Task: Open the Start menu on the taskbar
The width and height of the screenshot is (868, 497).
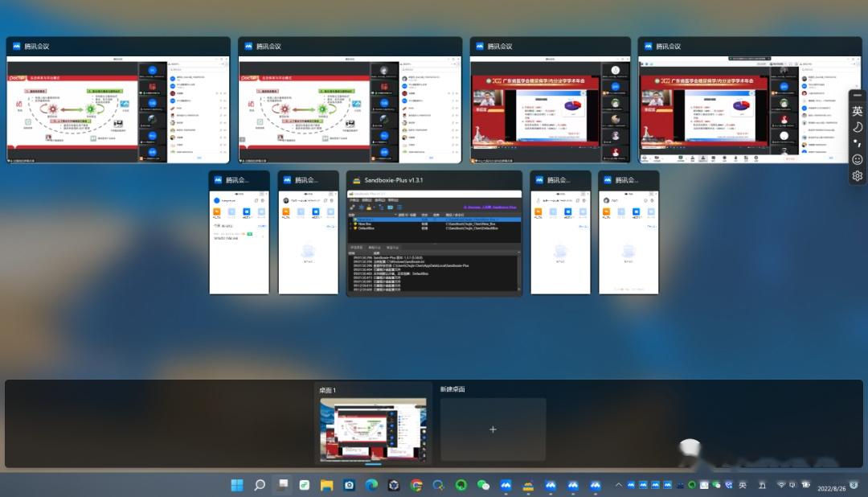Action: [x=237, y=485]
